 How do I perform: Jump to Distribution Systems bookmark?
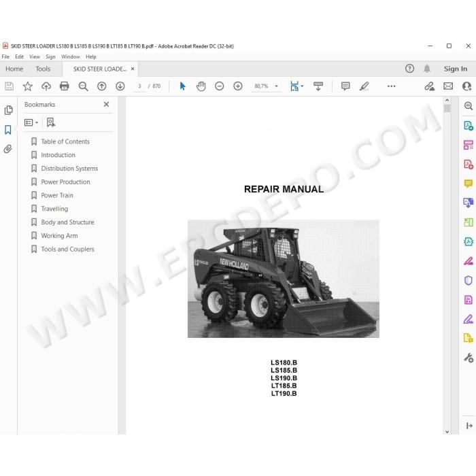click(x=69, y=169)
